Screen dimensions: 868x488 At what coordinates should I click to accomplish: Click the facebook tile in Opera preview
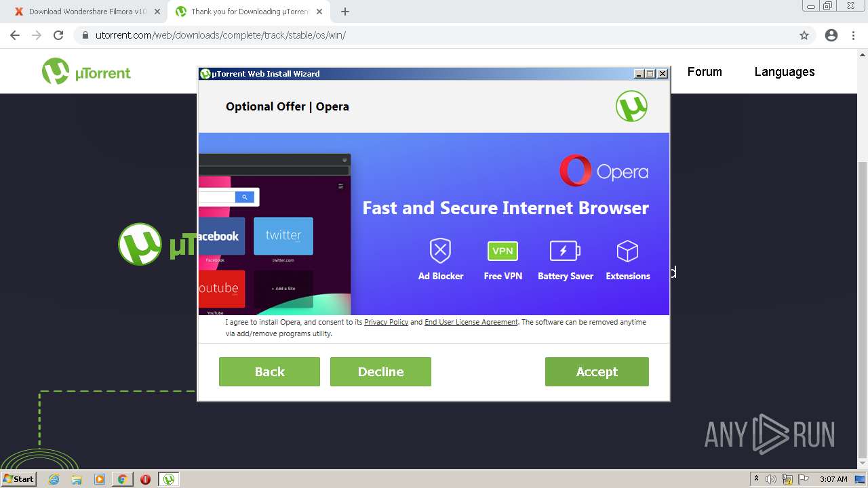pos(222,236)
